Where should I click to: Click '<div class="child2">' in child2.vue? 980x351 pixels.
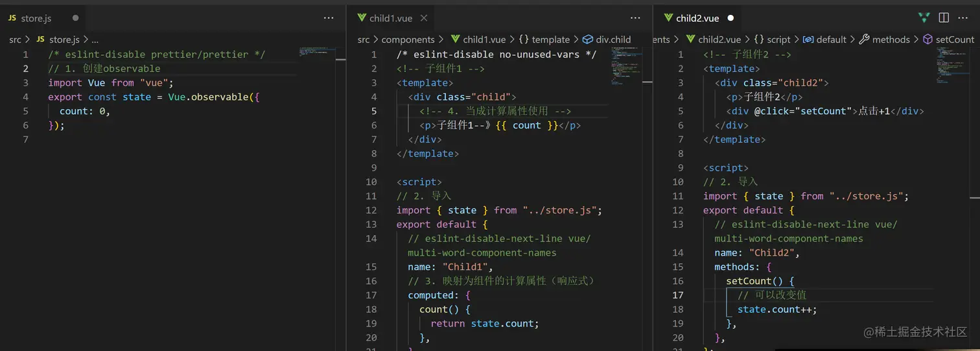tap(772, 82)
